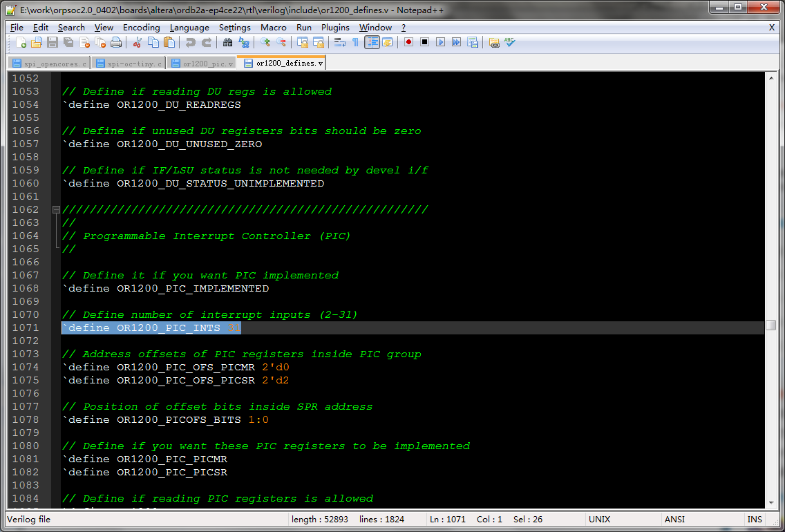The height and width of the screenshot is (532, 785).
Task: Click toolbar icon left of spell-check
Action: point(494,43)
